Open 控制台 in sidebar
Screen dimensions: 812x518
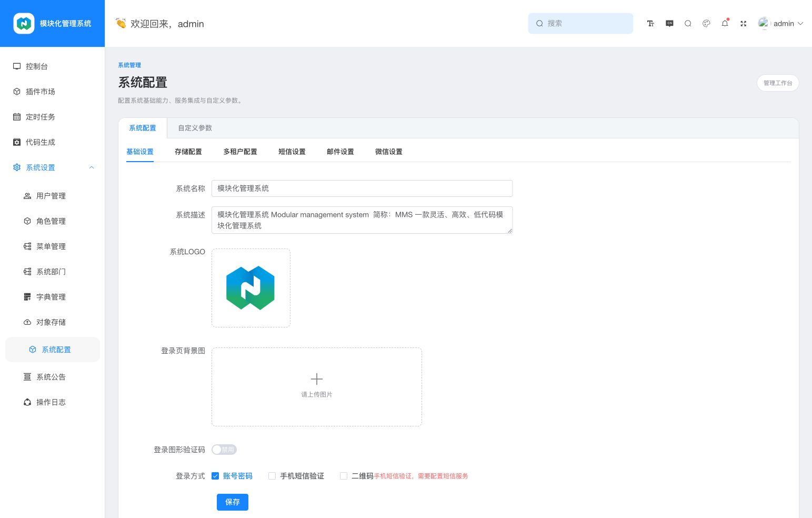click(x=52, y=66)
